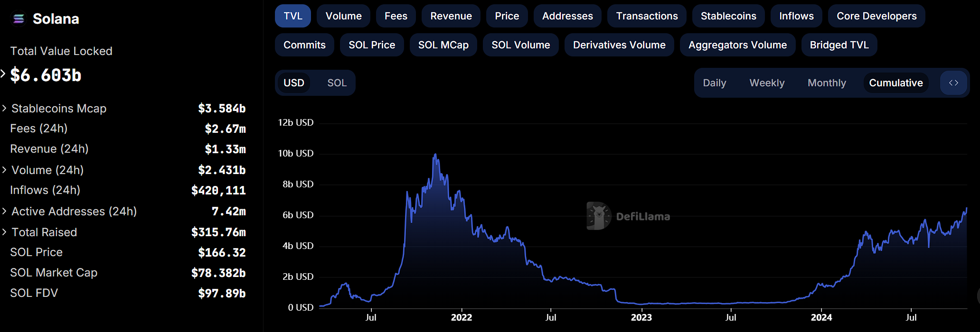980x332 pixels.
Task: Click the embed chart code icon
Action: pyautogui.click(x=953, y=83)
